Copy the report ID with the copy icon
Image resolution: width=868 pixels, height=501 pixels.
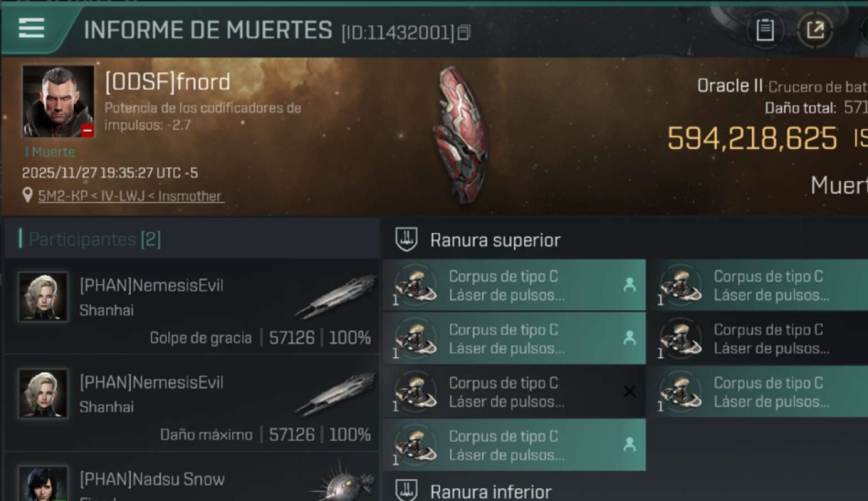tap(463, 32)
